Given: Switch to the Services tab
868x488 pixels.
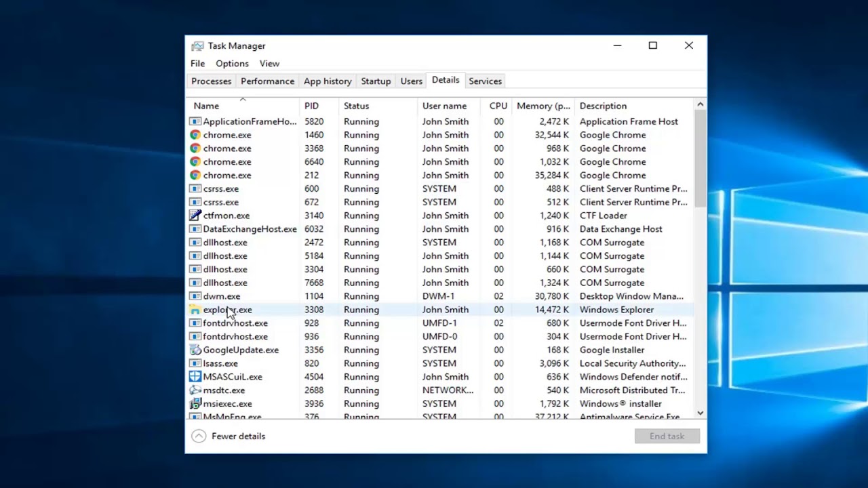Looking at the screenshot, I should click(486, 81).
